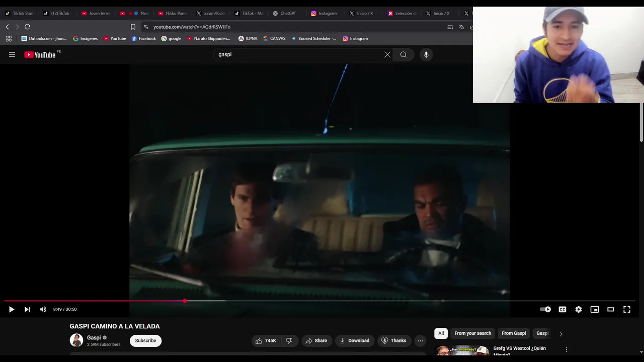Like the video with 745K likes

266,341
